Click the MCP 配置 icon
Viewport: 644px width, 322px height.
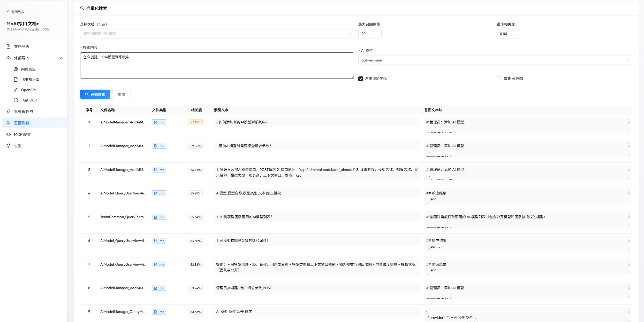coord(9,134)
